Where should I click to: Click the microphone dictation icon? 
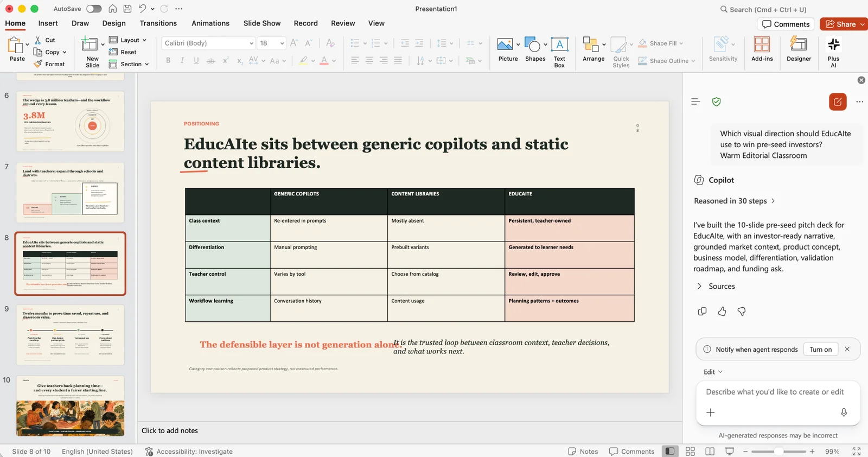(x=844, y=412)
